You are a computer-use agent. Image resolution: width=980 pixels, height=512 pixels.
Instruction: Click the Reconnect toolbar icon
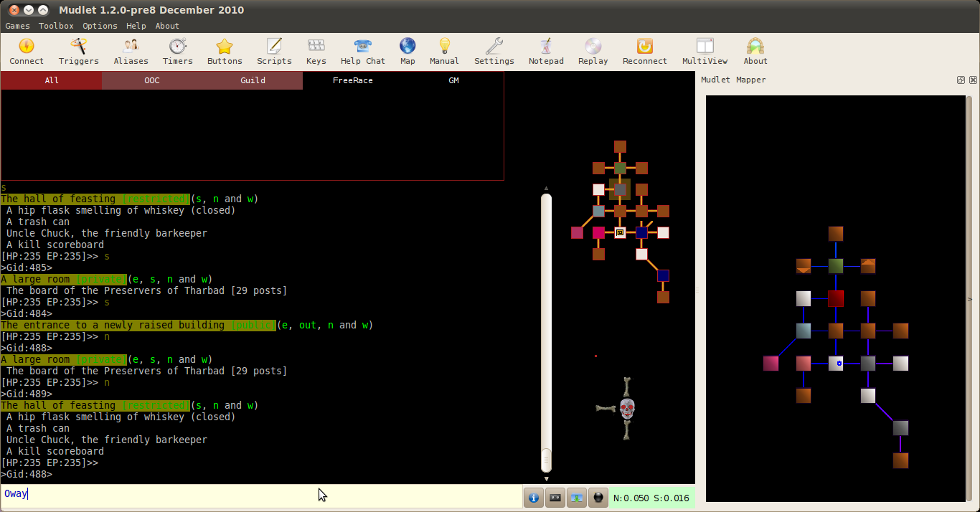coord(644,52)
